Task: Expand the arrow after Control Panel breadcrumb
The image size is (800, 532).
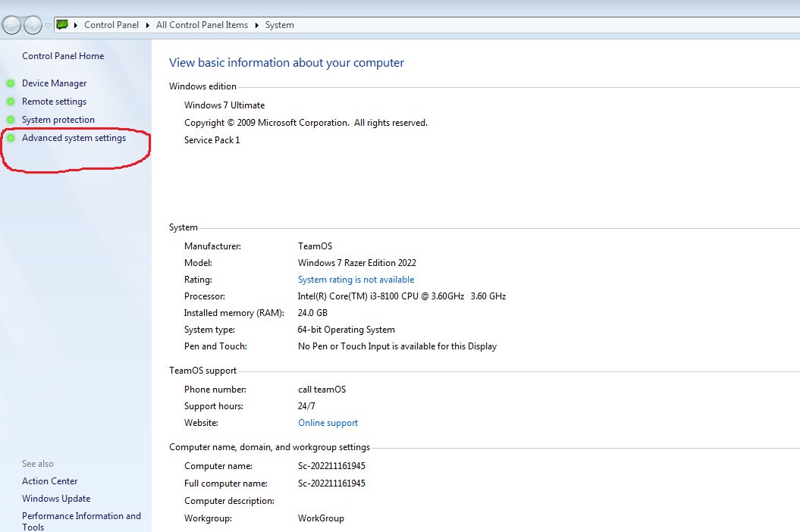Action: (x=147, y=25)
